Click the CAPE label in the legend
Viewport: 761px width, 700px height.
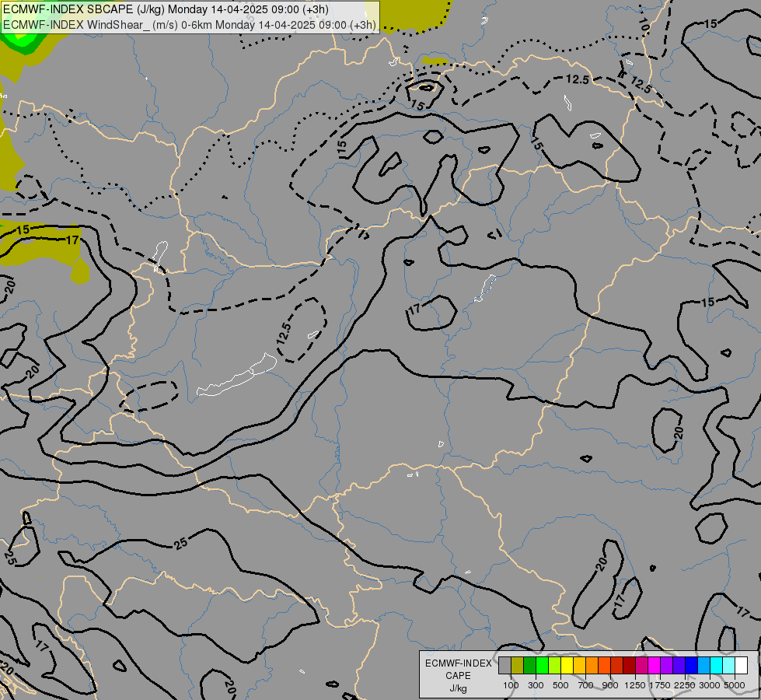click(x=458, y=676)
